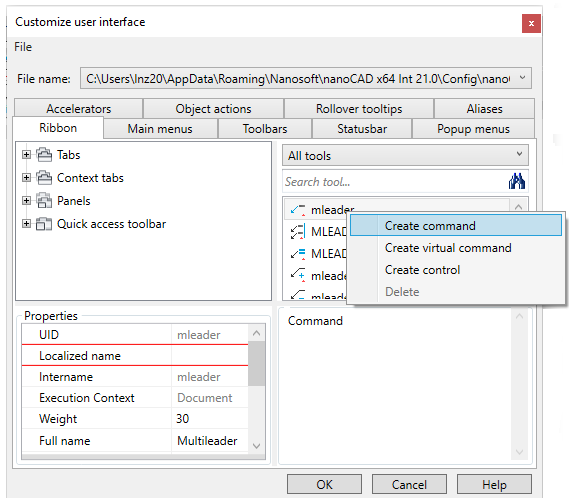Viewport: 571px width, 498px height.
Task: Open the File menu
Action: coord(23,47)
